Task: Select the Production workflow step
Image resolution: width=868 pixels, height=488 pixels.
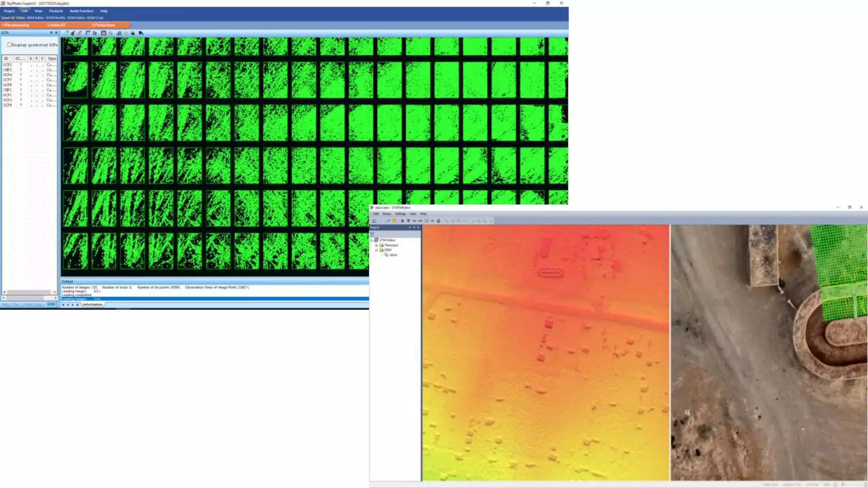Action: tap(104, 25)
